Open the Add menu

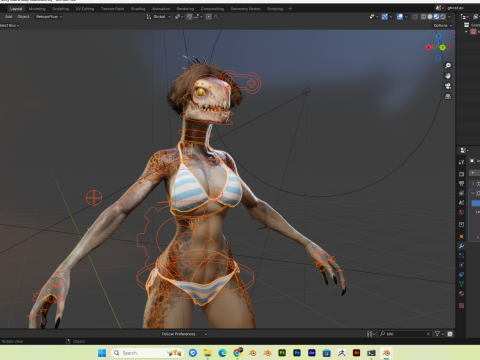pyautogui.click(x=9, y=17)
